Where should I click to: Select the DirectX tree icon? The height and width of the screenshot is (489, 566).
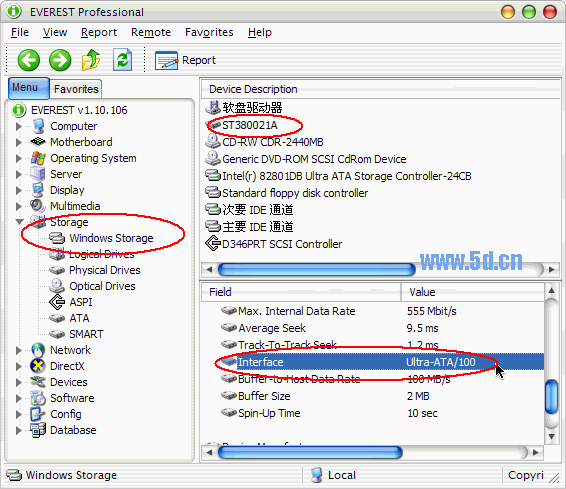tap(38, 366)
